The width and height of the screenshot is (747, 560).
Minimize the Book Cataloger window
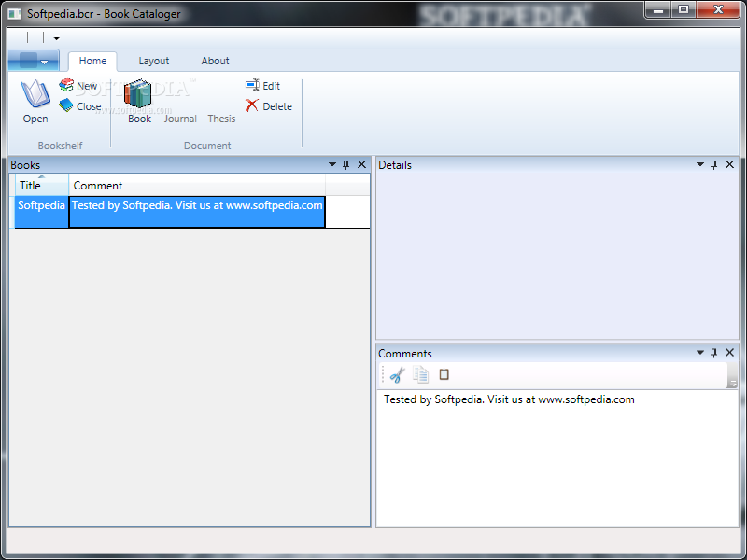tap(658, 10)
